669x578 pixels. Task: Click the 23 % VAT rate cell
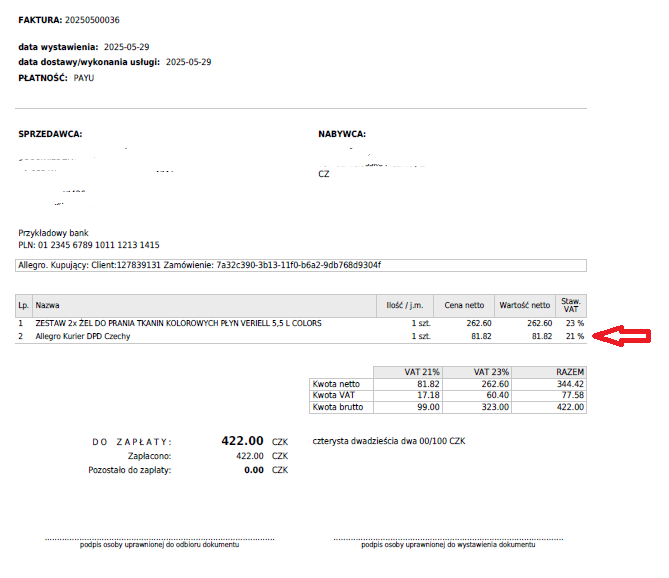click(x=574, y=324)
